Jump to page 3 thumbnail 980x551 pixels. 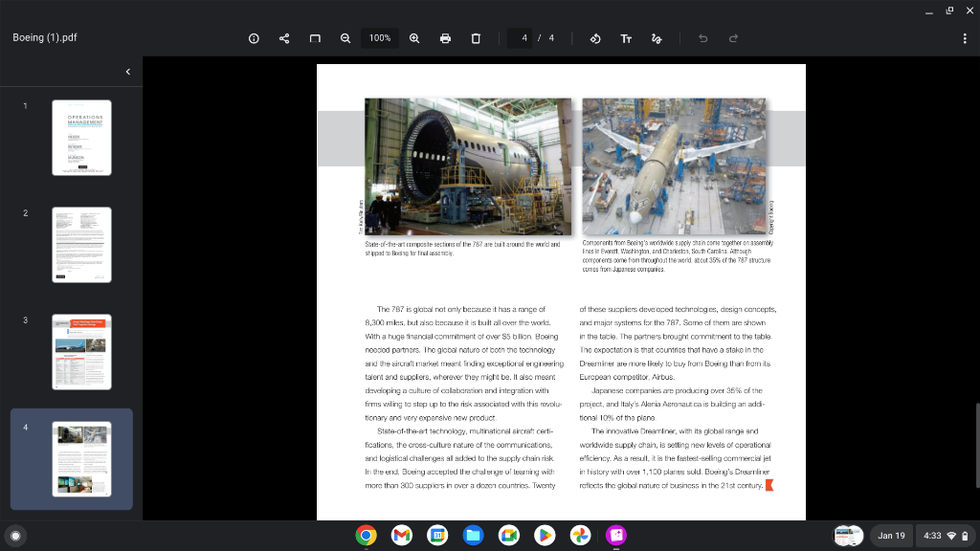pos(81,352)
